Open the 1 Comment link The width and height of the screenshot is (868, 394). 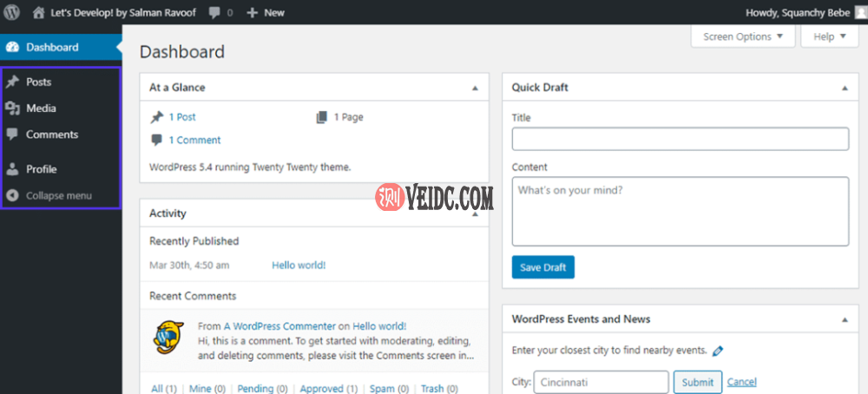[194, 140]
